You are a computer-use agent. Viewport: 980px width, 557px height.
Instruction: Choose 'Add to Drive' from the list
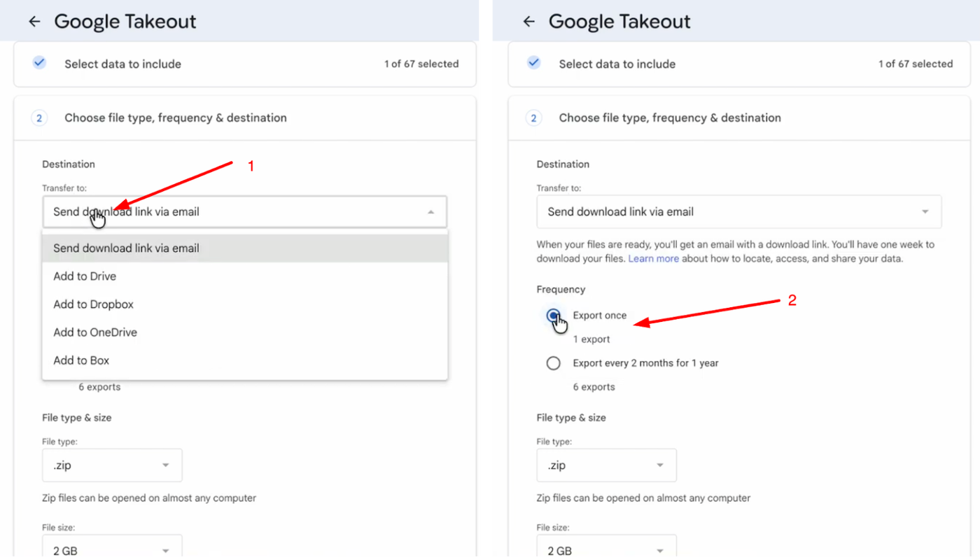click(x=85, y=276)
